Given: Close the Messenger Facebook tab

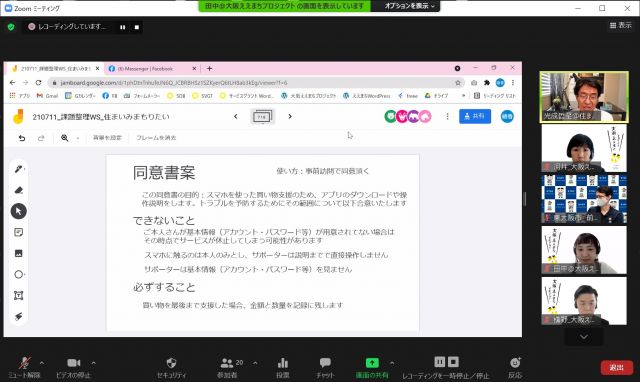Looking at the screenshot, I should 194,69.
